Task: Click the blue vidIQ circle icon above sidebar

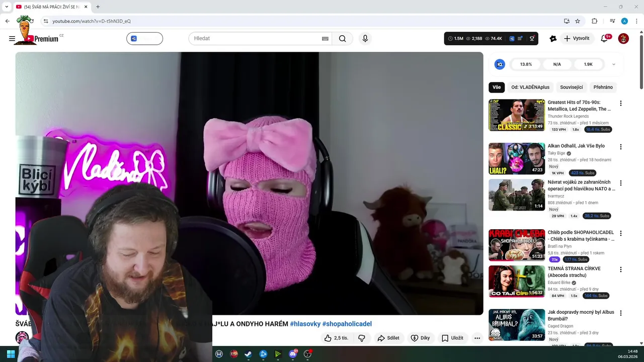Action: pyautogui.click(x=500, y=64)
